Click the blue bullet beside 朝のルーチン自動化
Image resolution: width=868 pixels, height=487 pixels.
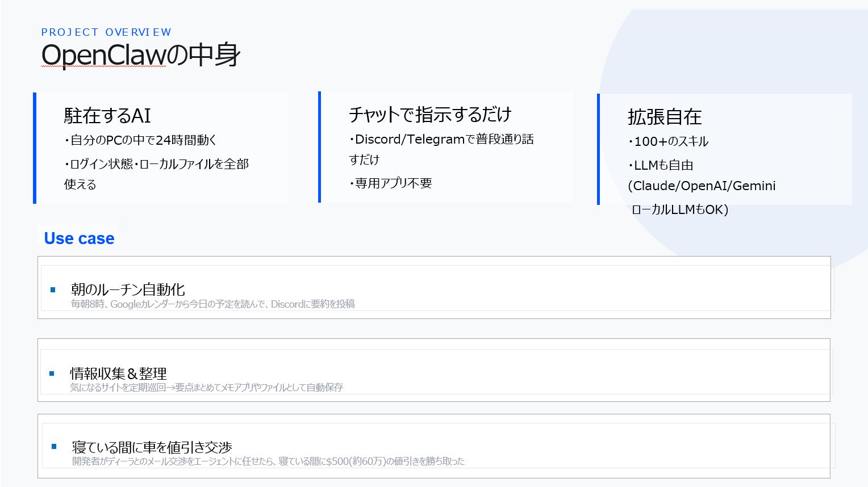(x=53, y=290)
